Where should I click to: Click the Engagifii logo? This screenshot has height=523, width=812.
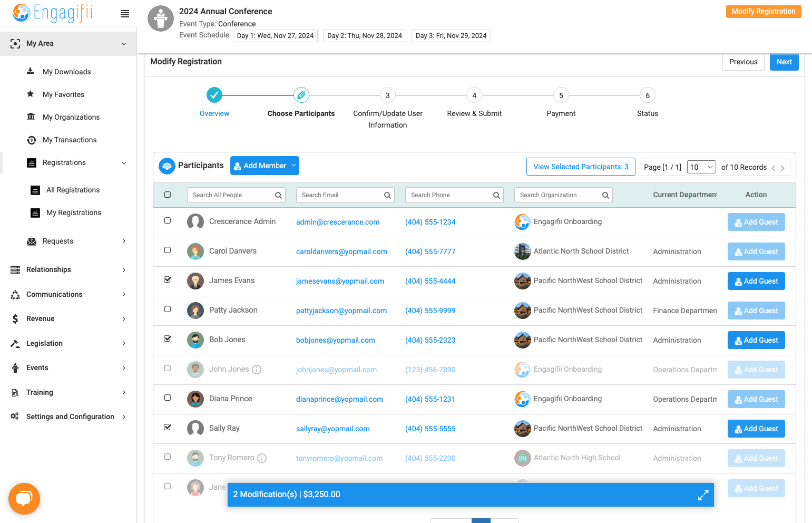[x=52, y=13]
